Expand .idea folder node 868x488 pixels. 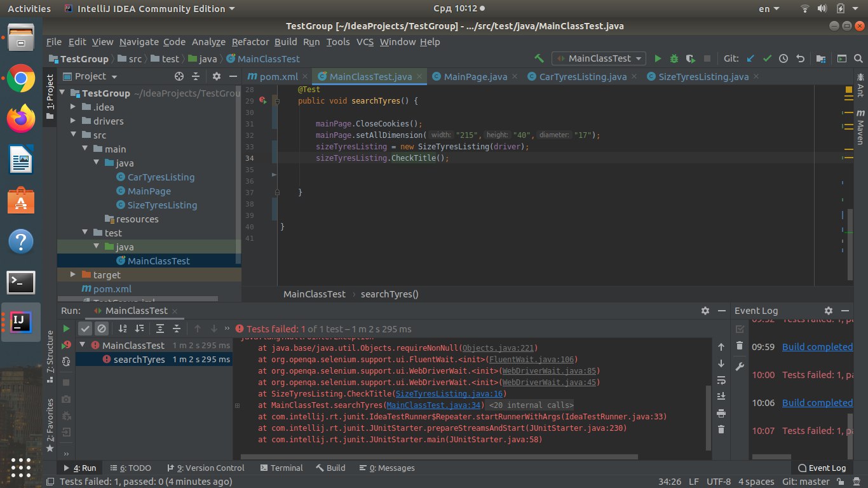click(x=74, y=107)
